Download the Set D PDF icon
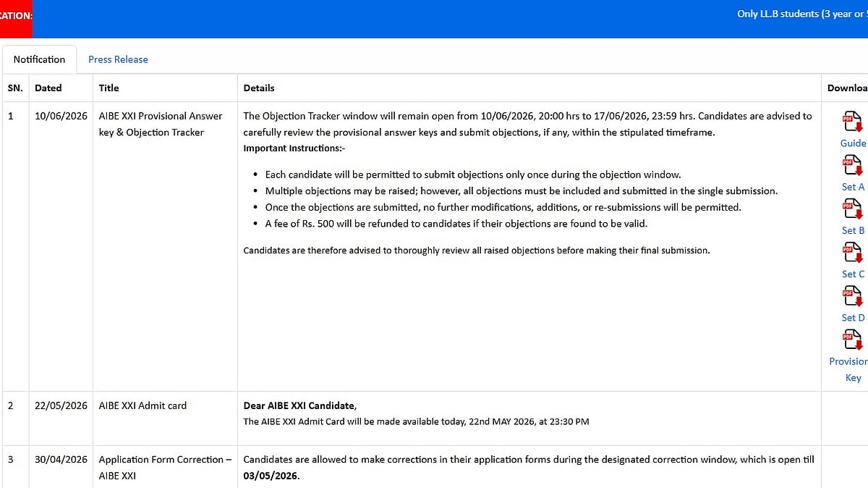The width and height of the screenshot is (868, 488). [852, 295]
